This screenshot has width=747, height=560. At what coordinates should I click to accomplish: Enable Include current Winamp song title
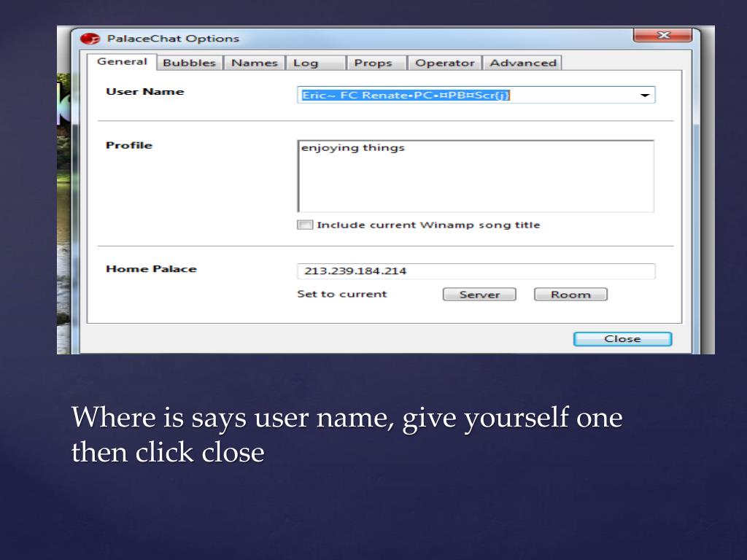pyautogui.click(x=305, y=225)
